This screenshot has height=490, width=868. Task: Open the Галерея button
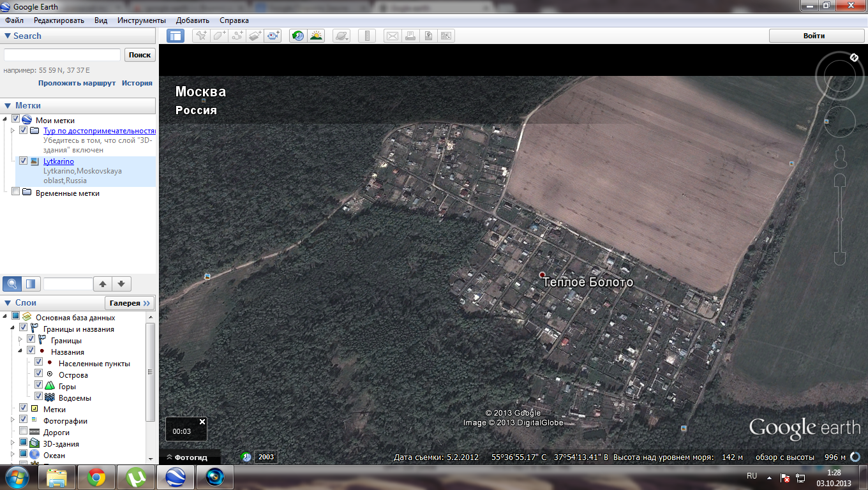click(130, 303)
